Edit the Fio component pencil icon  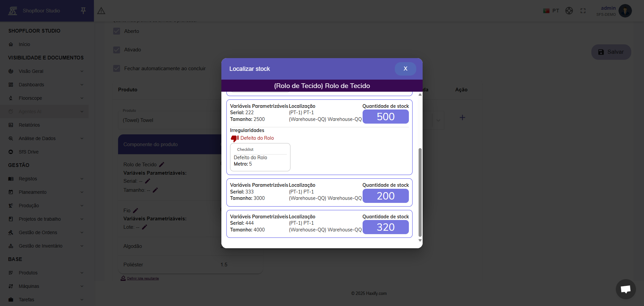pyautogui.click(x=136, y=211)
